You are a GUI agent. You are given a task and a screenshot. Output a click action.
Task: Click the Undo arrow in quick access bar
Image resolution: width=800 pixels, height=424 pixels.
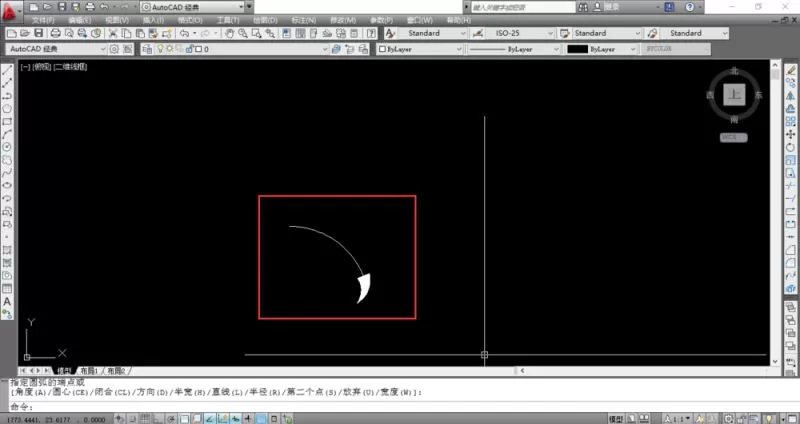(x=104, y=7)
